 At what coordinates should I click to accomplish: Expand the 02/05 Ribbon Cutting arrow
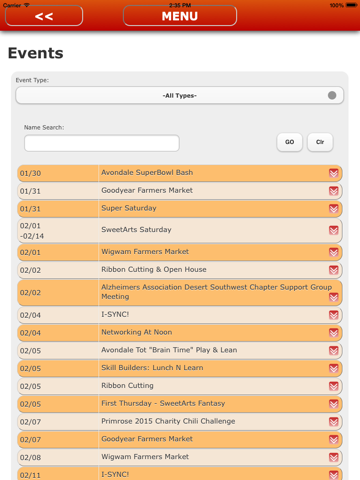click(333, 386)
